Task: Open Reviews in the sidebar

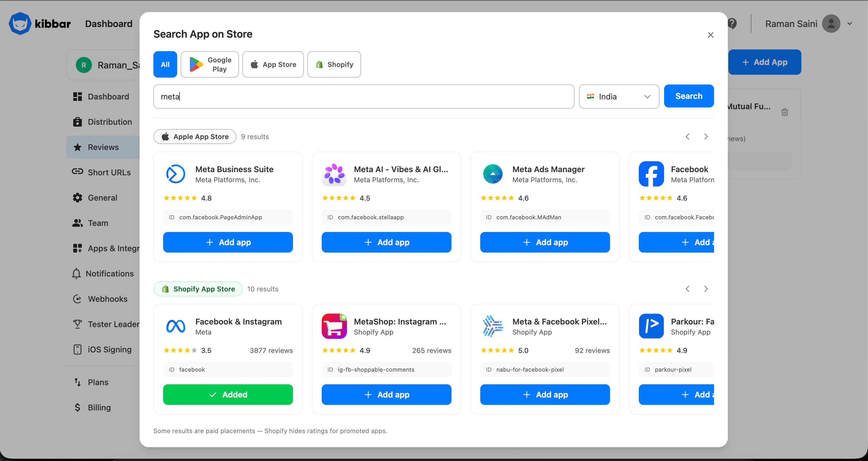Action: tap(103, 147)
